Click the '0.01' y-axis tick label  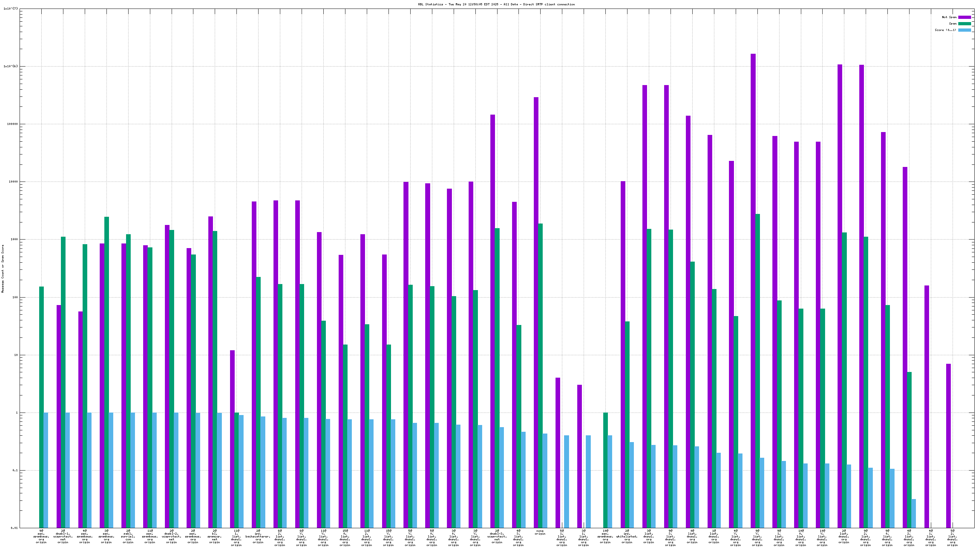pos(14,528)
